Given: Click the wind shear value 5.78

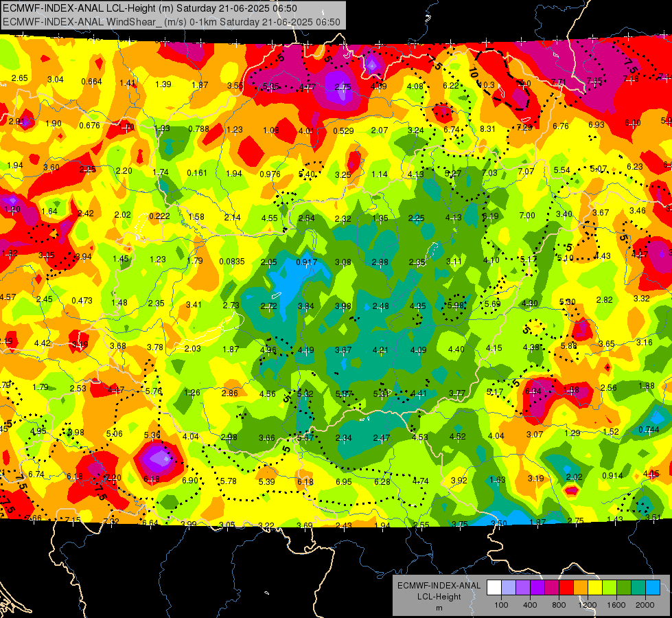Looking at the screenshot, I should (x=228, y=481).
